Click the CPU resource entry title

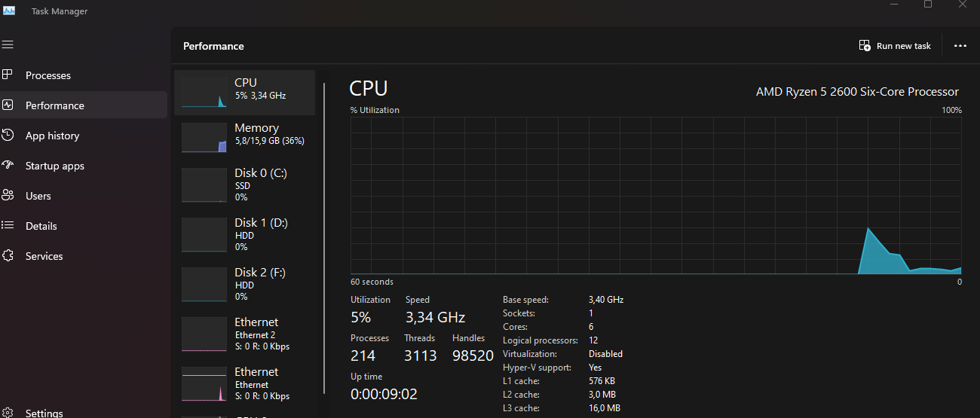click(x=246, y=82)
